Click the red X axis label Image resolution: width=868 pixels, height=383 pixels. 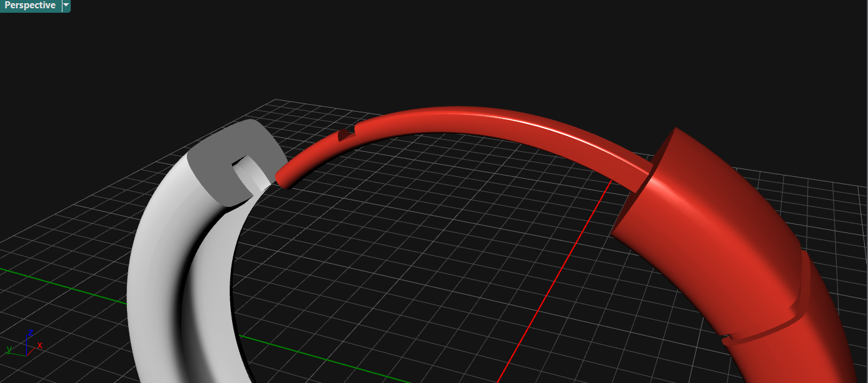click(x=40, y=345)
